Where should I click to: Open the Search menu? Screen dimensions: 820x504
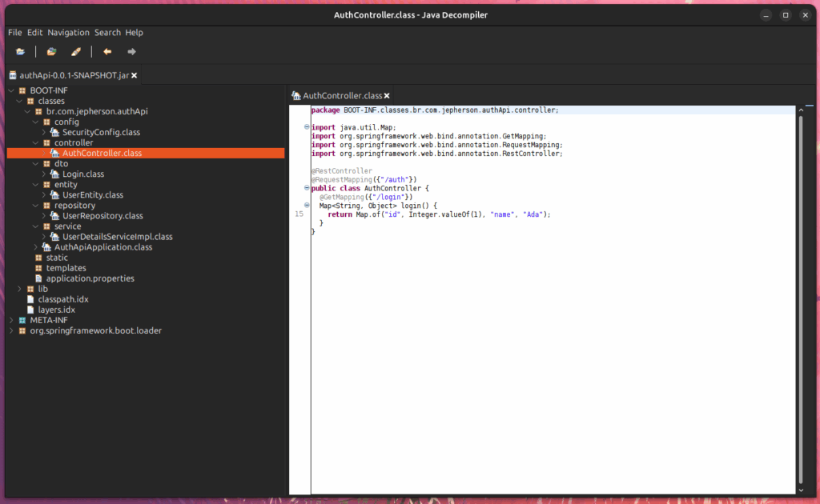pos(107,33)
